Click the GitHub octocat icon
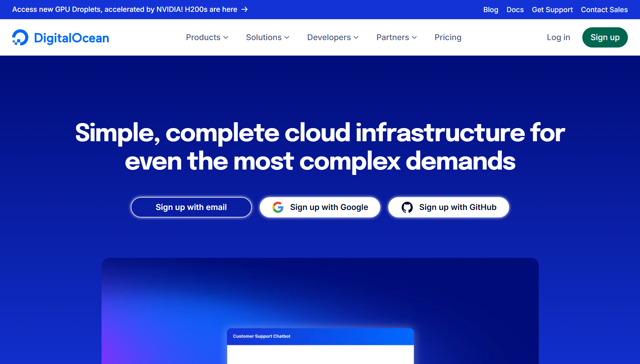This screenshot has width=640, height=364. (x=407, y=207)
